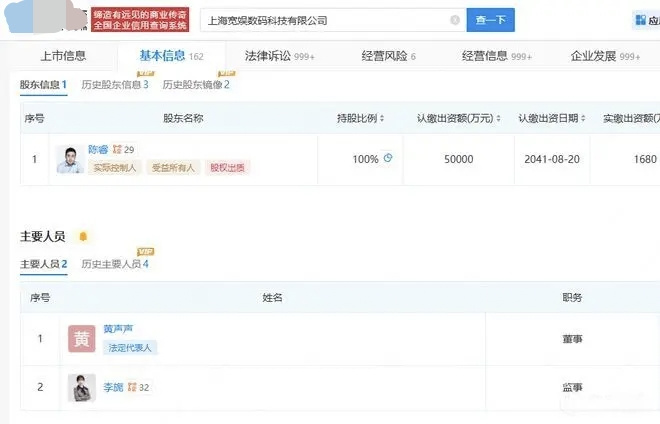Image resolution: width=660 pixels, height=424 pixels.
Task: Select the 股东信息 sub-tab
Action: click(x=43, y=85)
